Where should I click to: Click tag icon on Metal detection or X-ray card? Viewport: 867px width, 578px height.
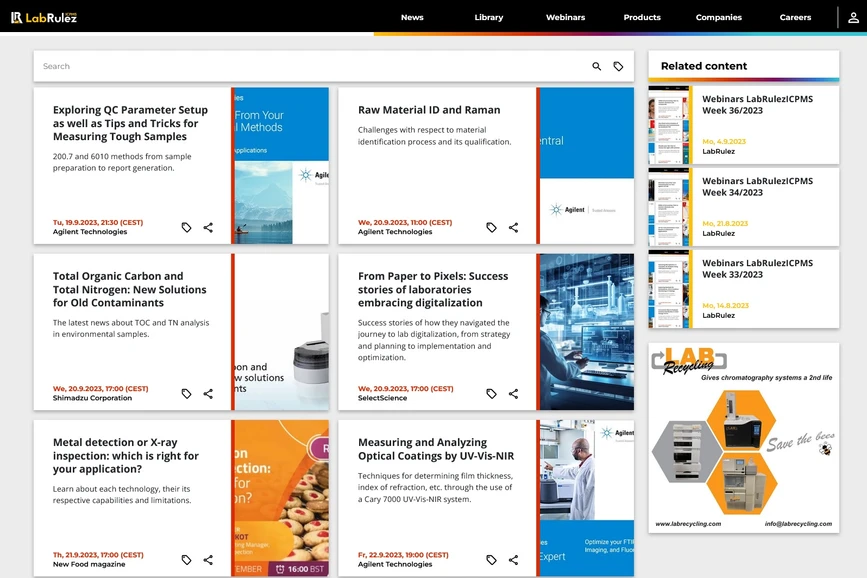click(x=186, y=560)
